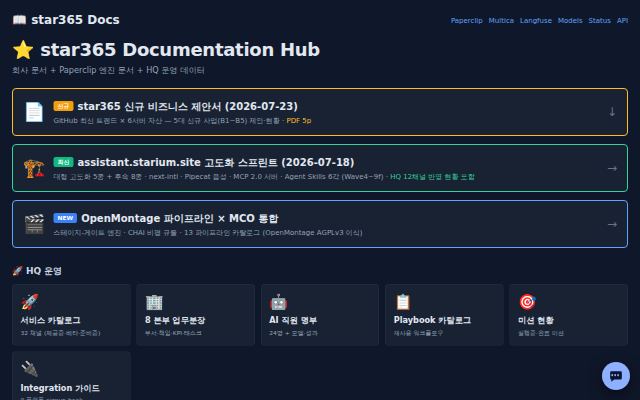Click the 'HQ 운영' section heading
The image size is (640, 400).
(x=44, y=271)
